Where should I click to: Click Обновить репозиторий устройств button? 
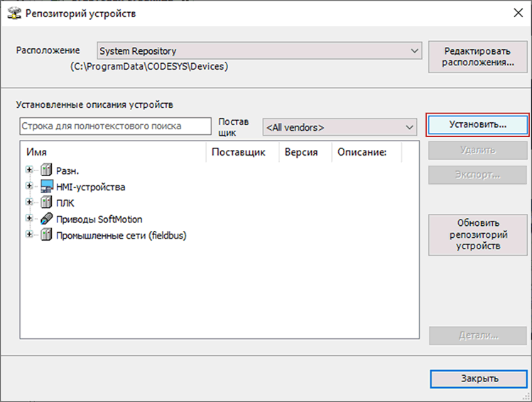coord(478,234)
